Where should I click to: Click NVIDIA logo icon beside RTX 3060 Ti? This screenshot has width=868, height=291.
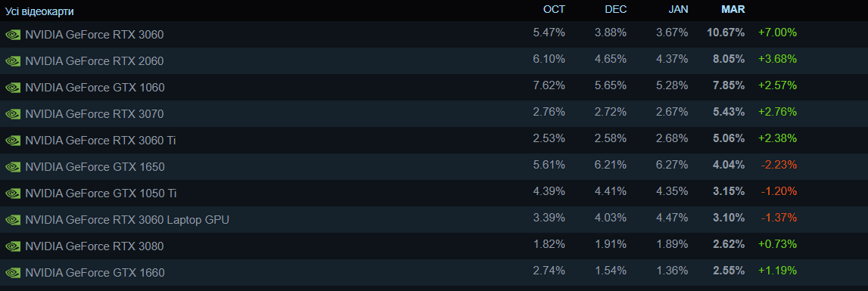(x=13, y=141)
